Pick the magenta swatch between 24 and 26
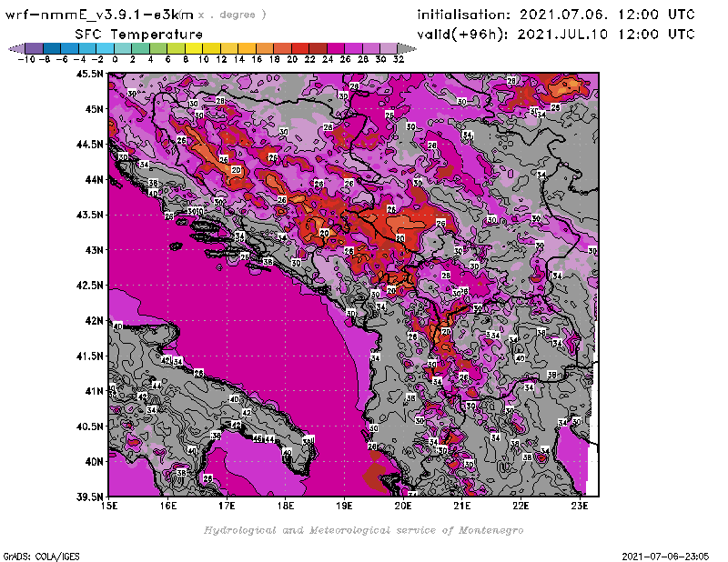This screenshot has width=728, height=562. coord(335,48)
